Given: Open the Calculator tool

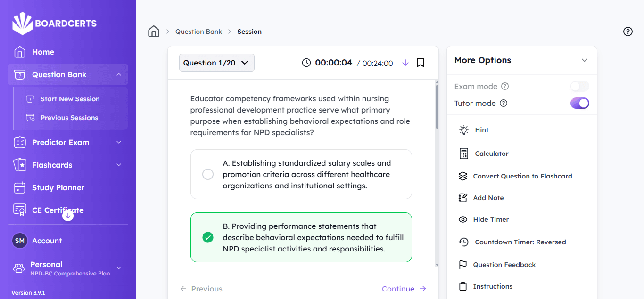Looking at the screenshot, I should click(x=491, y=154).
